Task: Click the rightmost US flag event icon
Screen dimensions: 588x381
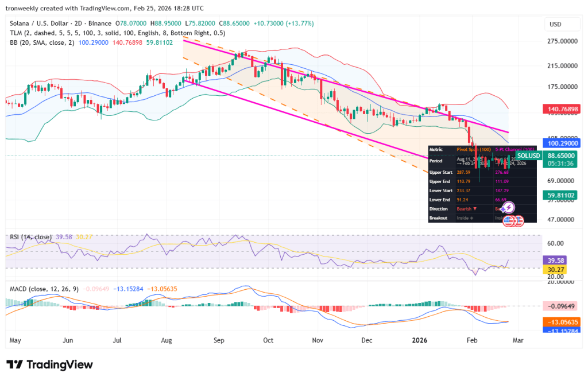Action: pos(519,221)
